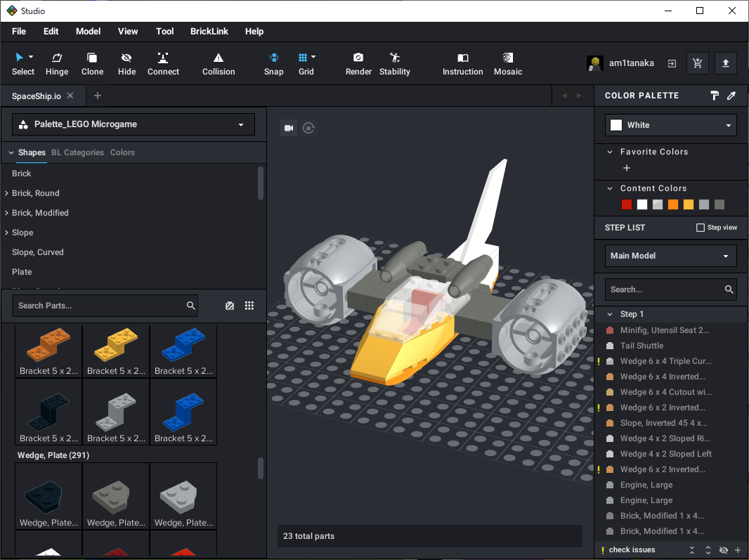Click the sign-out icon beside am1tanaka
The width and height of the screenshot is (749, 560).
click(672, 63)
